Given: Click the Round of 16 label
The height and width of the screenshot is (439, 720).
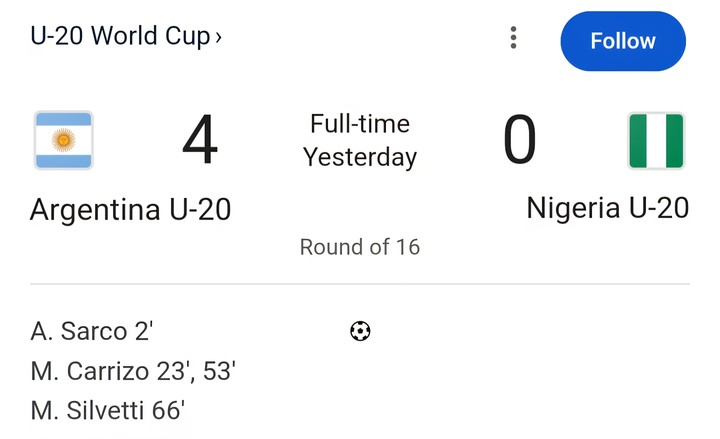Looking at the screenshot, I should tap(360, 247).
